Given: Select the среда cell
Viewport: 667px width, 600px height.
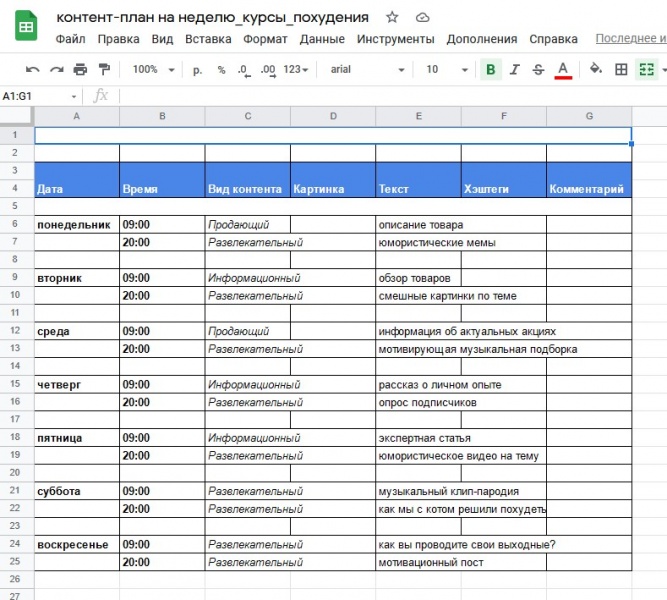Looking at the screenshot, I should click(77, 331).
